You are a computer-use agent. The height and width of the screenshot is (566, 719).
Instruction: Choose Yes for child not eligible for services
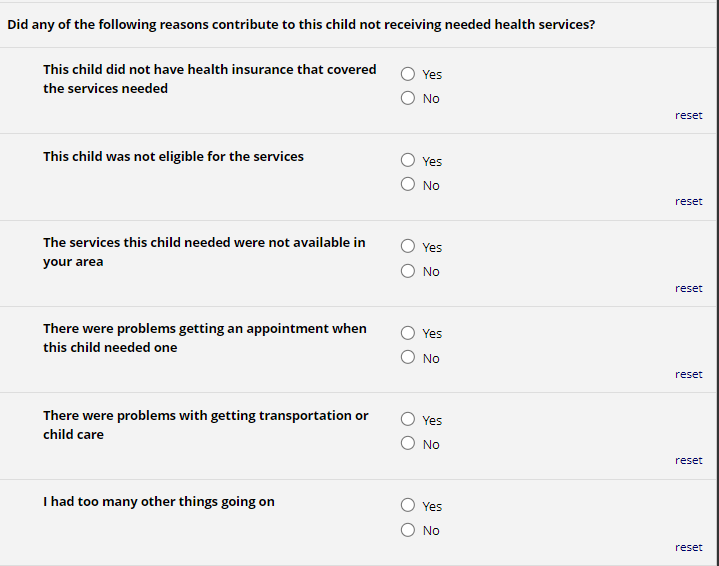408,160
